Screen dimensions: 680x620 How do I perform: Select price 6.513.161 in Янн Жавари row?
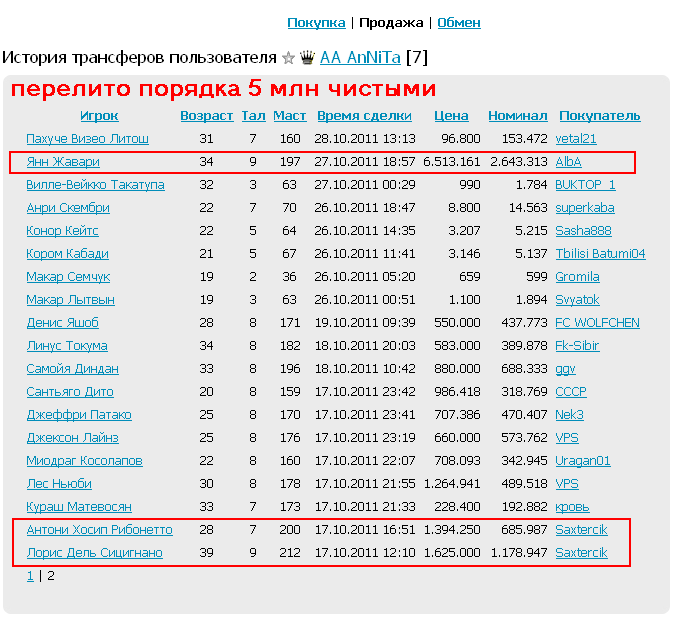point(452,162)
